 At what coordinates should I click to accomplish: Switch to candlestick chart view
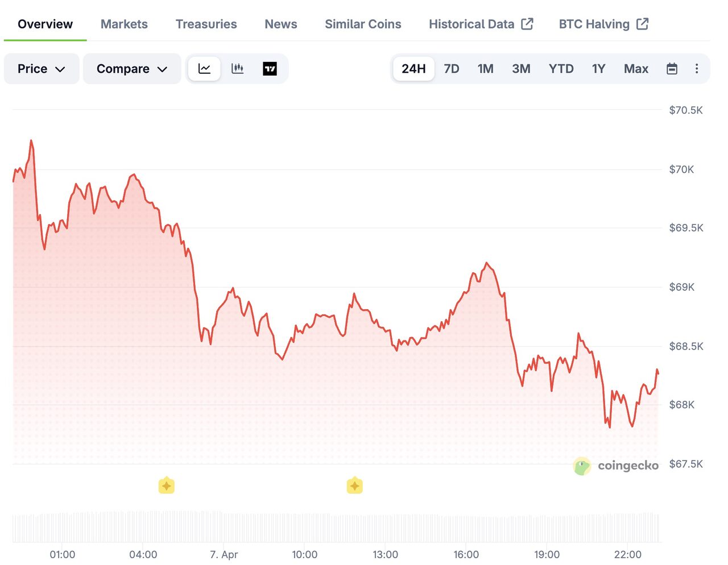coord(237,69)
